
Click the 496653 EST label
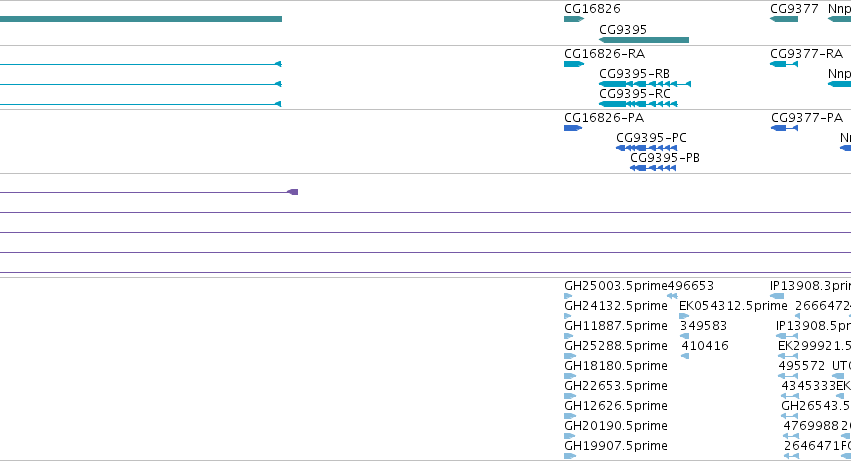(690, 286)
